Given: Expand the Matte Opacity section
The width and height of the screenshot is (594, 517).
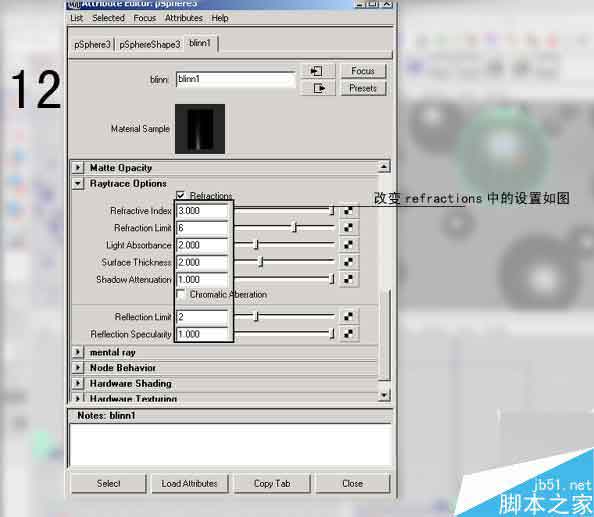Looking at the screenshot, I should [x=78, y=167].
